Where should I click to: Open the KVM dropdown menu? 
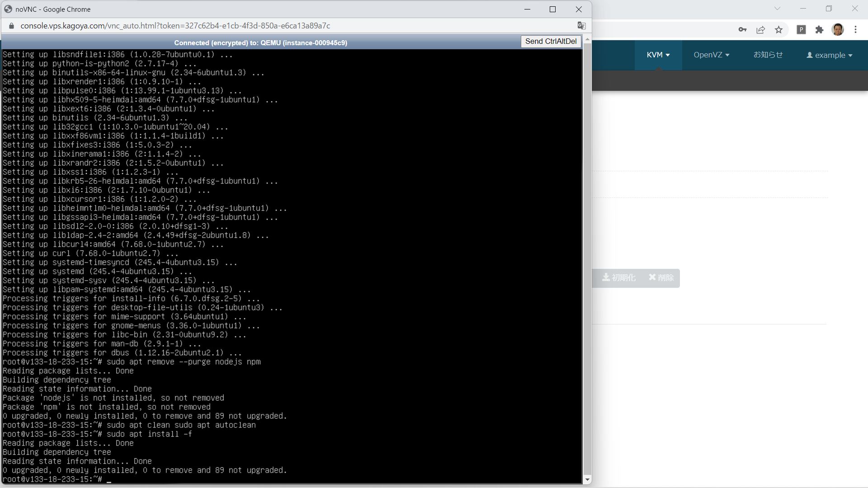658,55
